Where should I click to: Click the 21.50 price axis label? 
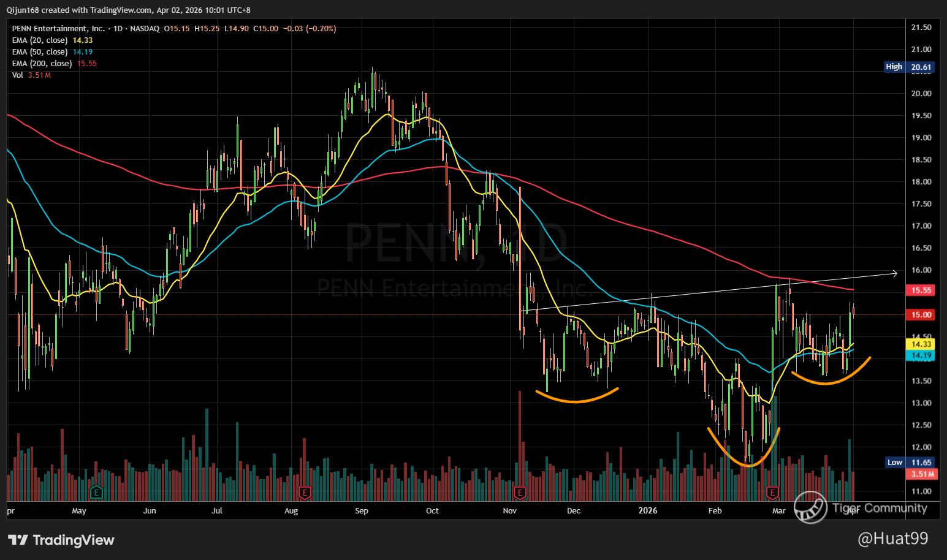(921, 28)
